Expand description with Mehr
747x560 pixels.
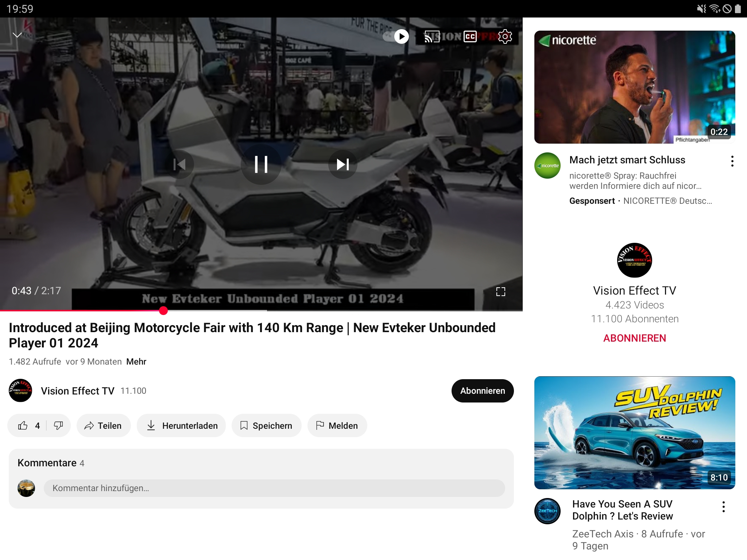(136, 362)
